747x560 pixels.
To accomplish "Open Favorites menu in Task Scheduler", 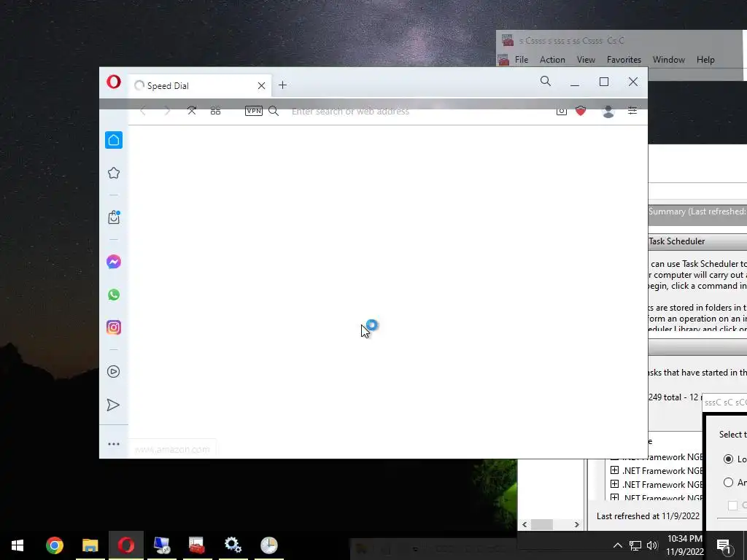I will pyautogui.click(x=624, y=60).
